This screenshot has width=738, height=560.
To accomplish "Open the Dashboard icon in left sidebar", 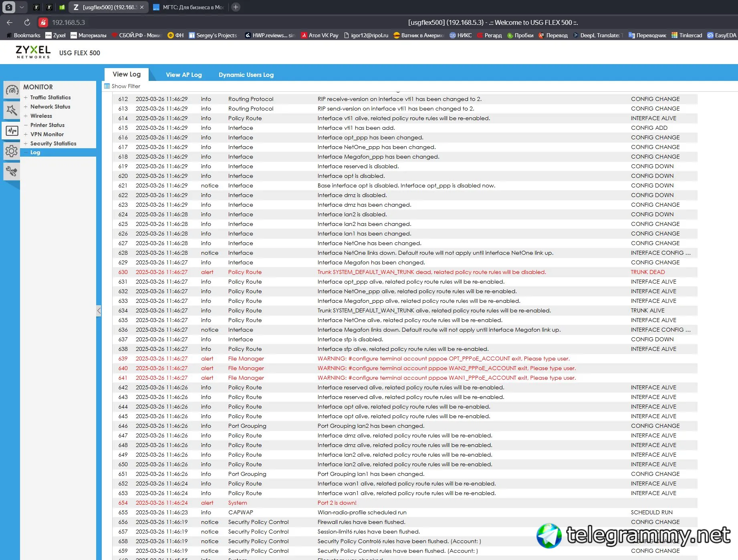I will click(x=12, y=90).
